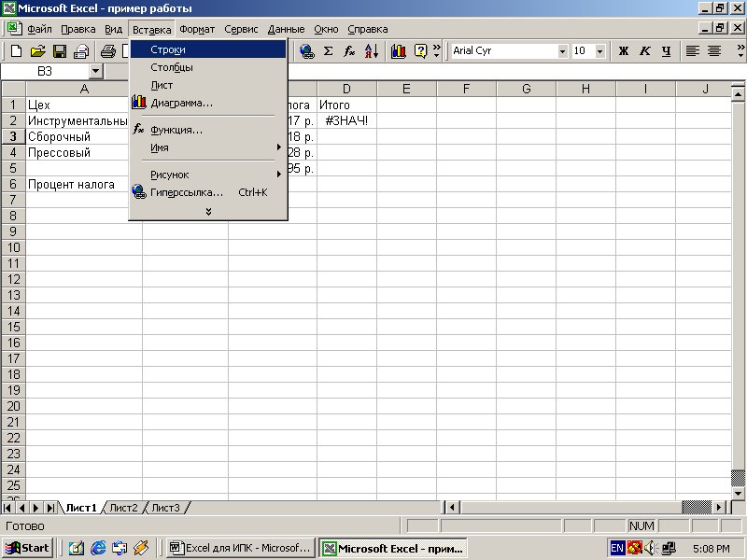Click the New workbook icon

pos(16,51)
